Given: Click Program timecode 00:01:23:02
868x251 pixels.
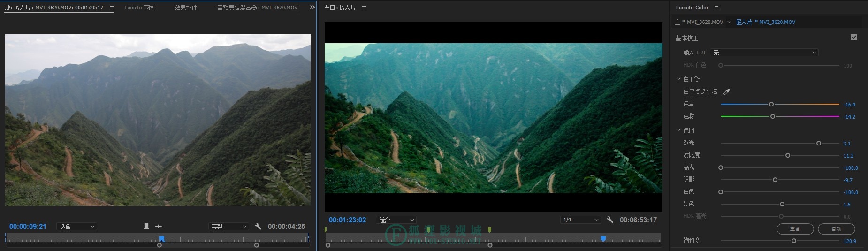Looking at the screenshot, I should pyautogui.click(x=347, y=220).
